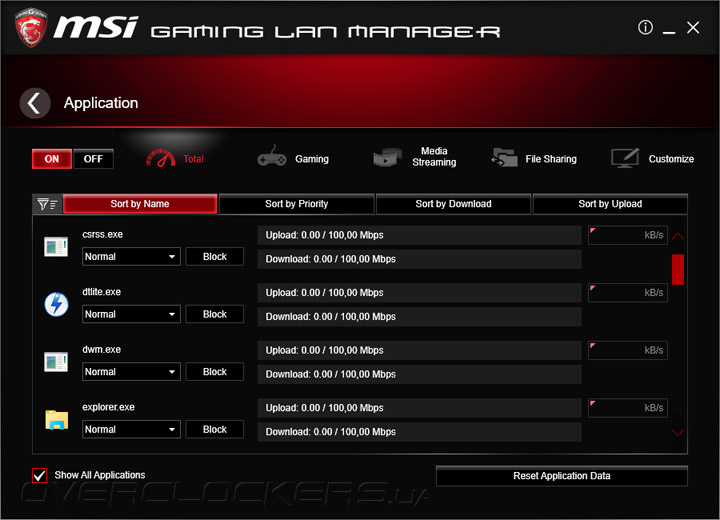720x520 pixels.
Task: Click the dwm.exe application icon
Action: [x=56, y=362]
